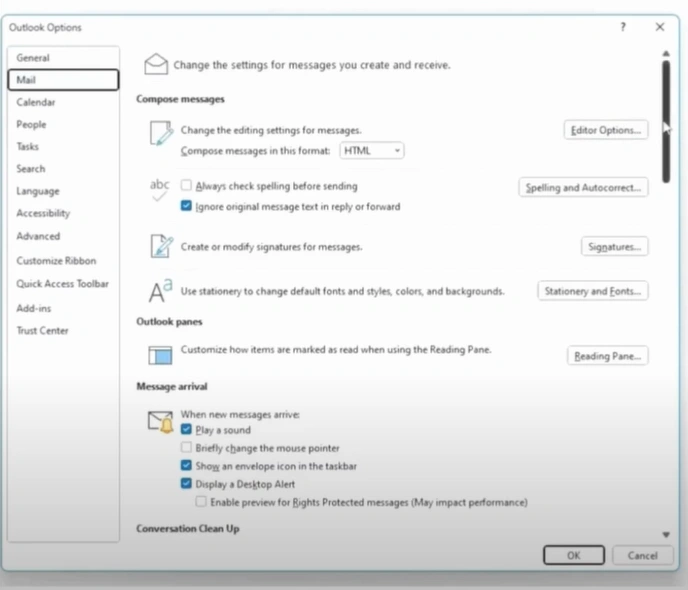Open Customize Ribbon category
Screen dimensions: 688x590
(x=63, y=261)
